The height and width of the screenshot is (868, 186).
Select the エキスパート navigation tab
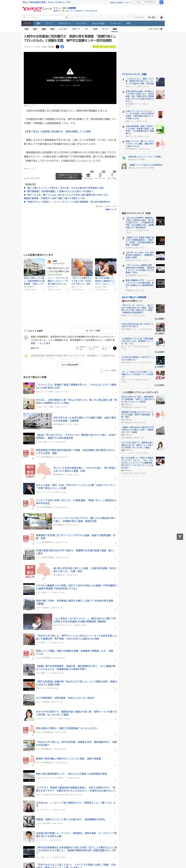click(64, 24)
